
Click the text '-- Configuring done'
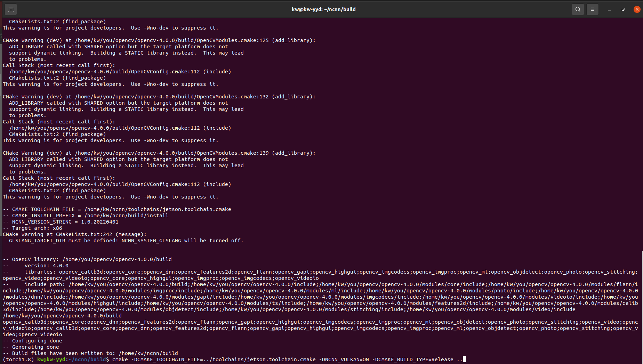tap(32, 341)
